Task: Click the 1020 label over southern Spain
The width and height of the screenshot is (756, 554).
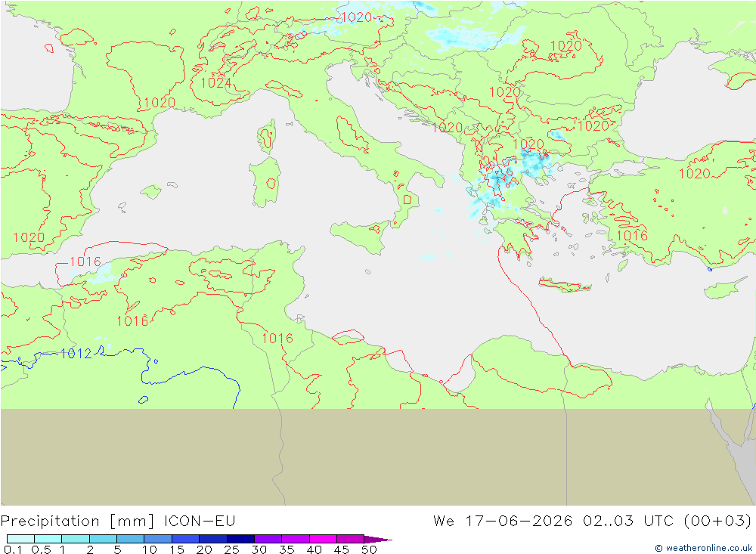Action: click(29, 237)
